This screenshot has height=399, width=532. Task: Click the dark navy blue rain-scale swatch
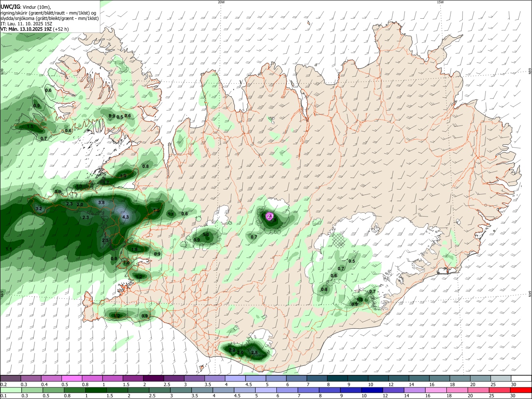[x=372, y=390]
